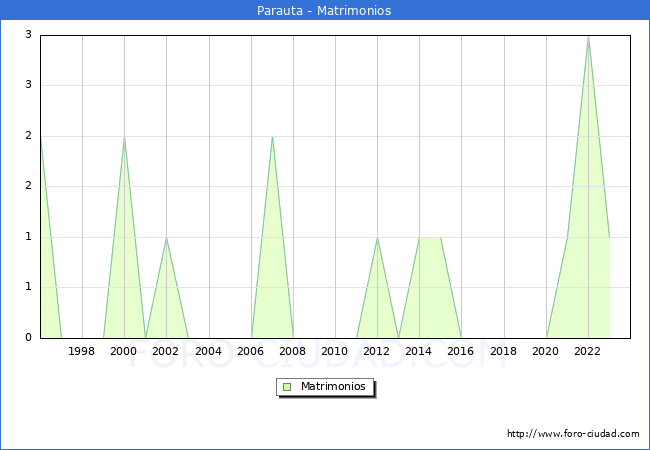Image resolution: width=650 pixels, height=450 pixels.
Task: Select the 2008 x-axis label
Action: [293, 351]
